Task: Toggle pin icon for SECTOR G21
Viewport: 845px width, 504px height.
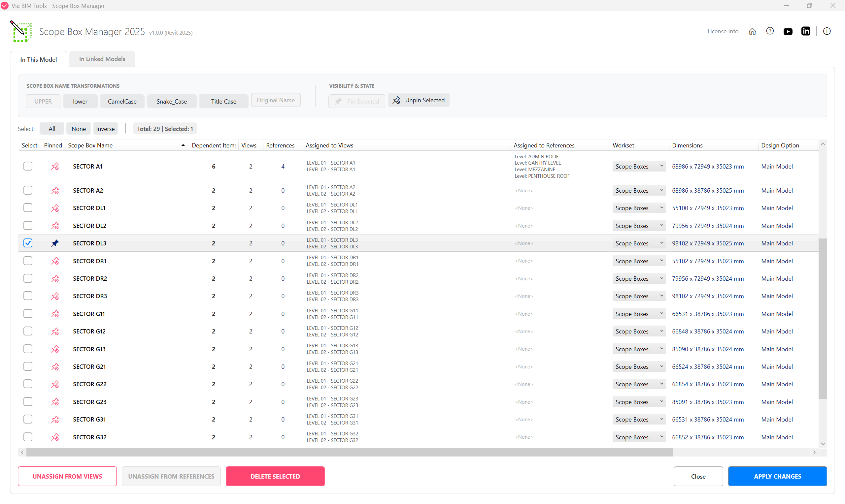Action: tap(55, 367)
